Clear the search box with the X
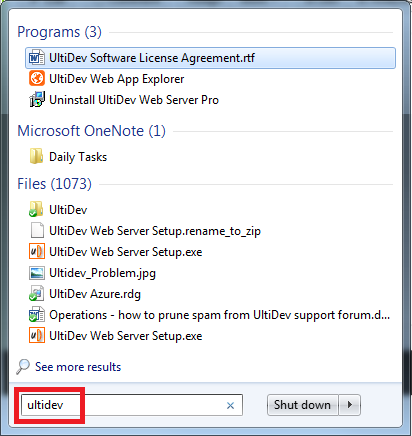Screen dimensions: 412x436 (230, 405)
